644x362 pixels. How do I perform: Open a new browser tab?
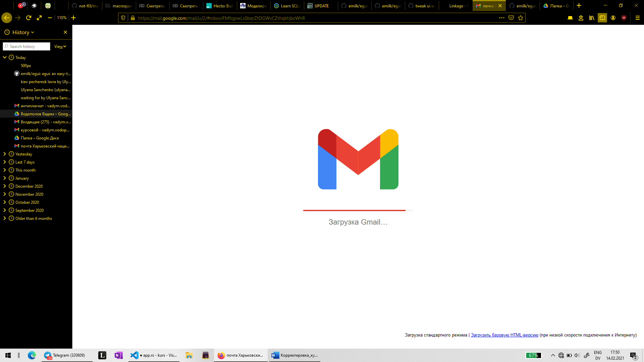(579, 6)
